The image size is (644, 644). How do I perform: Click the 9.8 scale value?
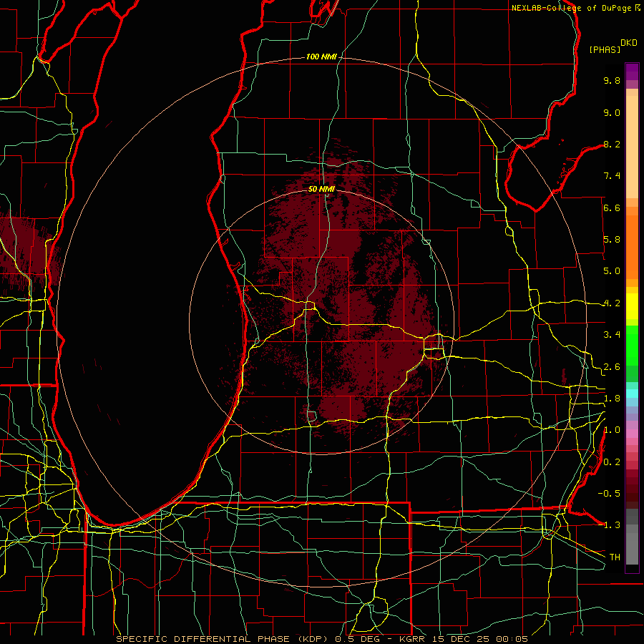pyautogui.click(x=612, y=80)
